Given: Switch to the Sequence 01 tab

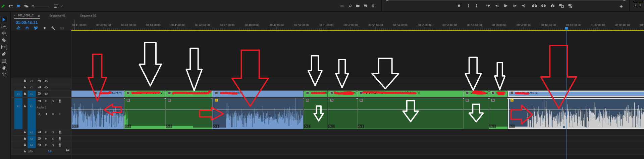Looking at the screenshot, I should 57,16.
